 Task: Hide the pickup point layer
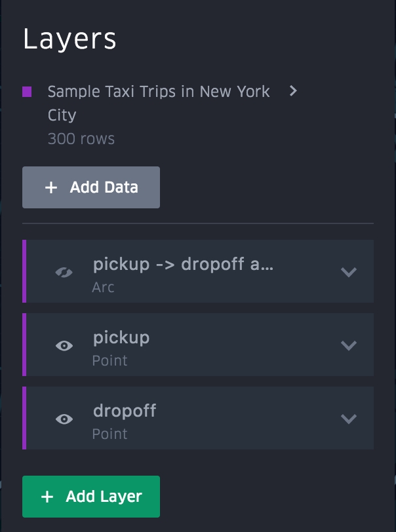point(64,345)
